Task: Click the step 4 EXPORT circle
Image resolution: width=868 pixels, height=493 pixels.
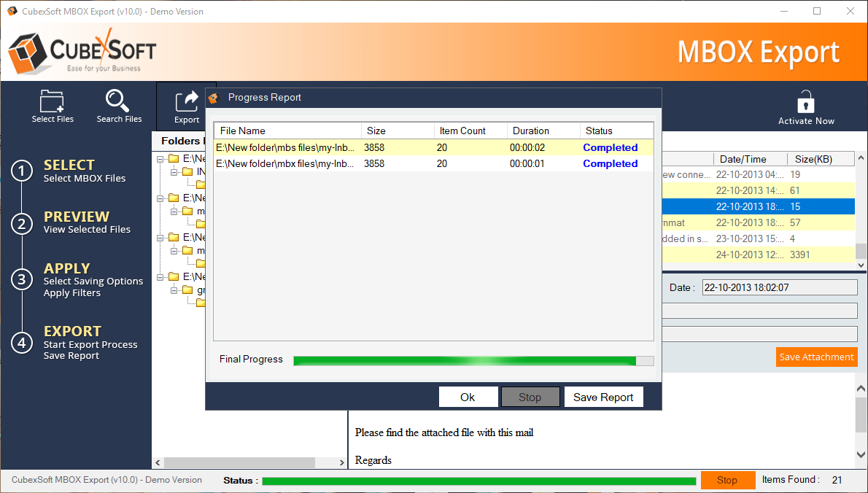Action: (22, 343)
